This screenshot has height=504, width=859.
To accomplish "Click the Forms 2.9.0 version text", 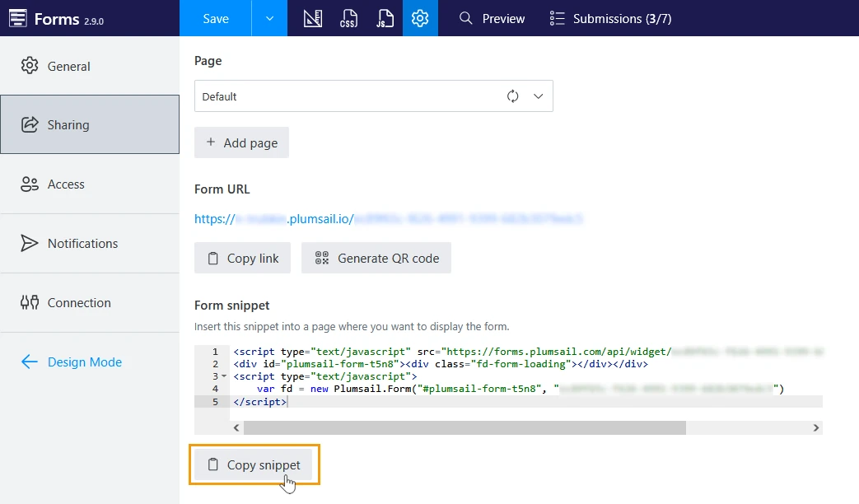I will click(94, 21).
